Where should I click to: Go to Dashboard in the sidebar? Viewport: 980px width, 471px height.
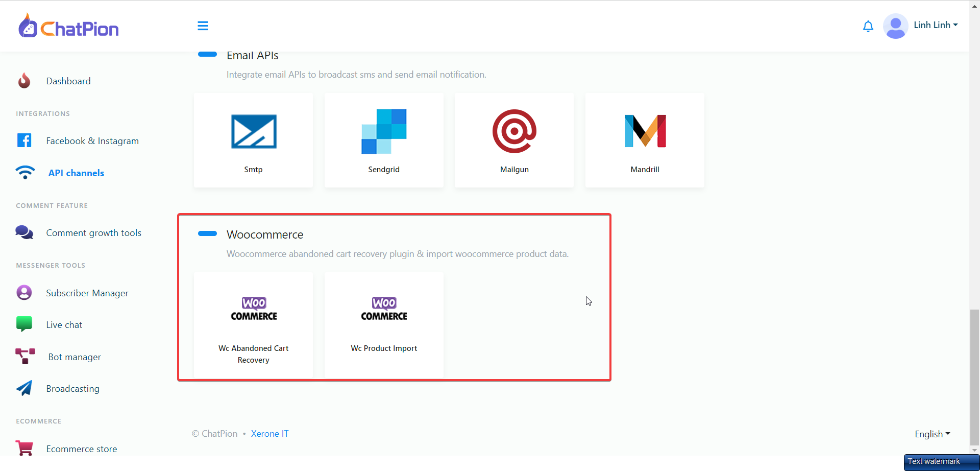68,81
